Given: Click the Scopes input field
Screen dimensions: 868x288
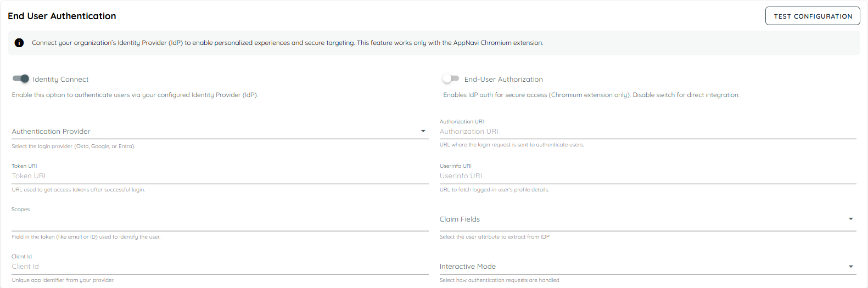Looking at the screenshot, I should (220, 222).
